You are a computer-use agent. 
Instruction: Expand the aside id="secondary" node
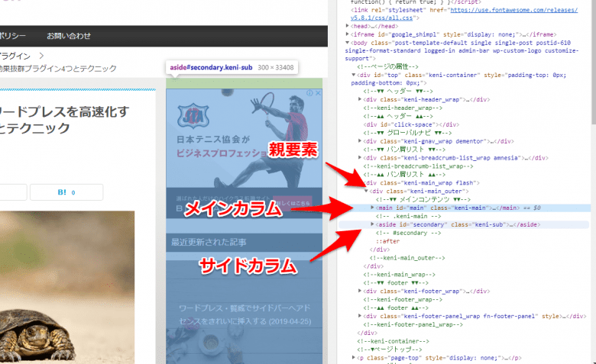[372, 224]
